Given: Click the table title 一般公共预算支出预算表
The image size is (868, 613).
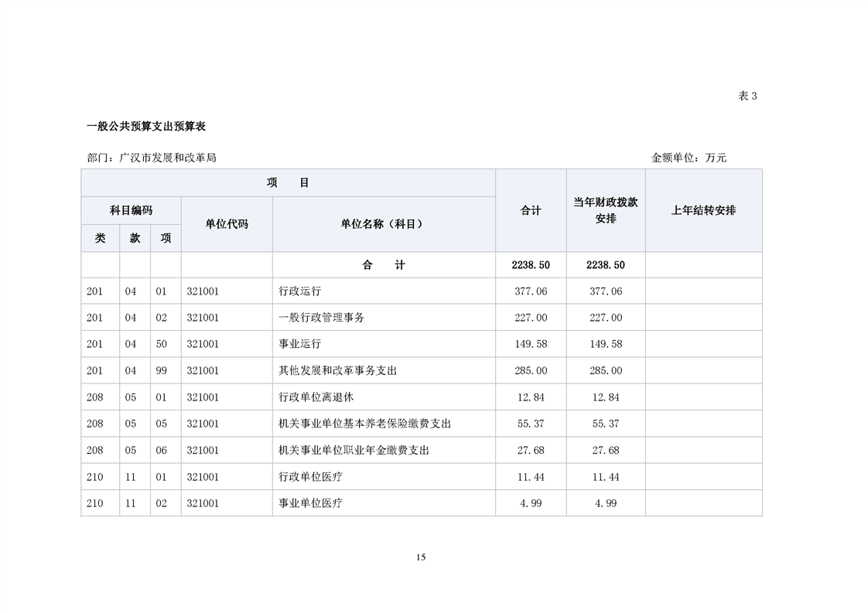Looking at the screenshot, I should [146, 126].
